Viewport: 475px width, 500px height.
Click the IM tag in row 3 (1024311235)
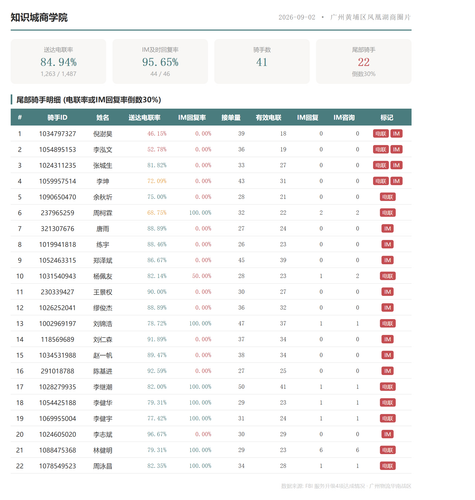(x=396, y=165)
